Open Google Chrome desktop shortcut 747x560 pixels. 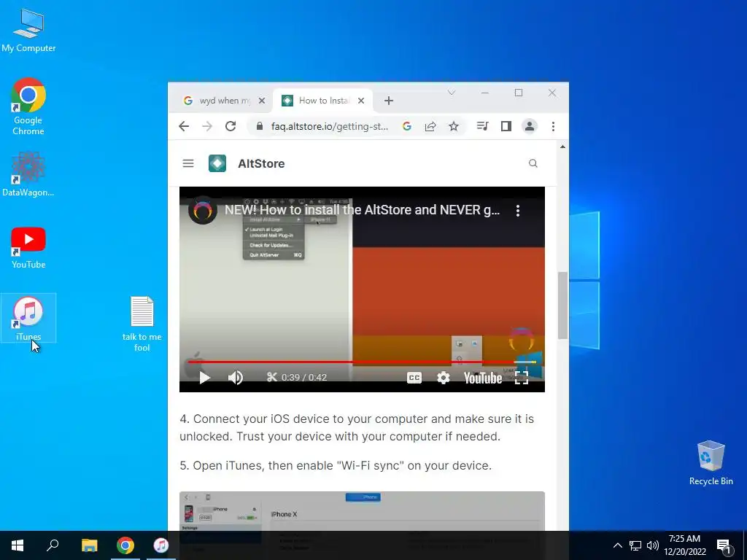pyautogui.click(x=28, y=106)
